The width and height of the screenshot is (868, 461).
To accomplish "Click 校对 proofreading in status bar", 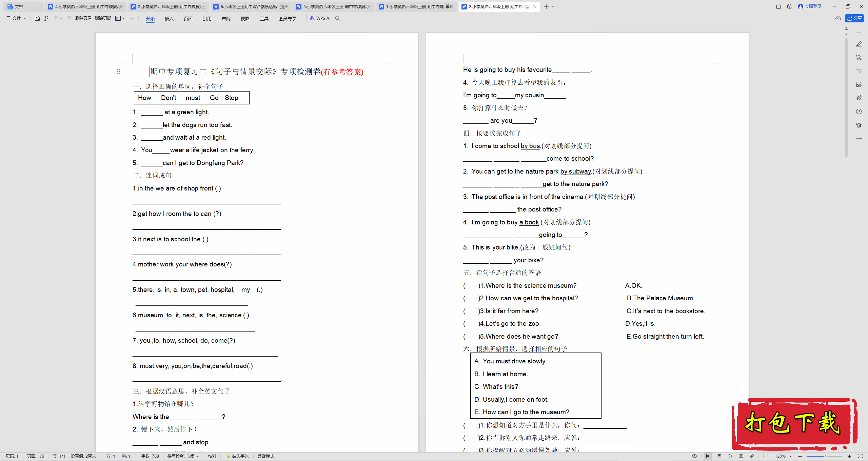I will [212, 456].
